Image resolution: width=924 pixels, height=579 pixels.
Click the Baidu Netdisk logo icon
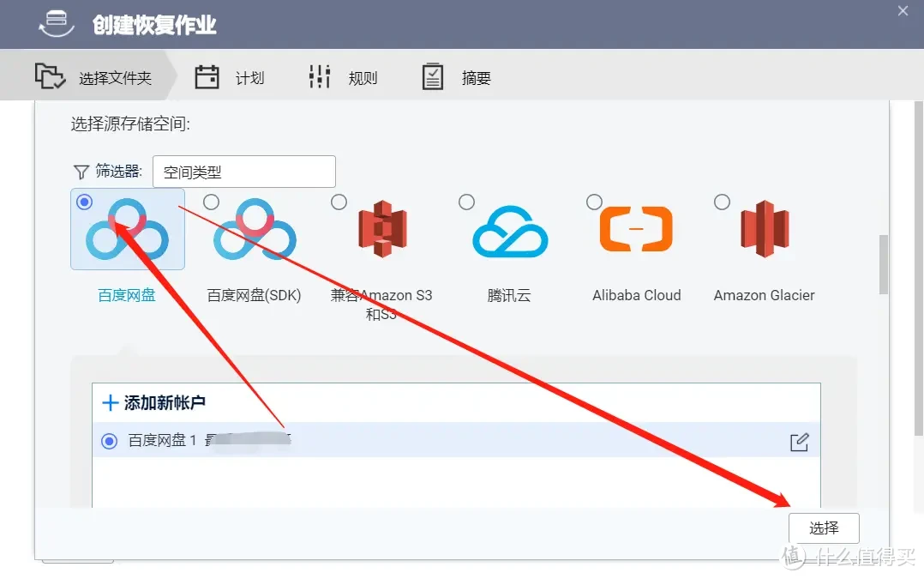coord(127,229)
